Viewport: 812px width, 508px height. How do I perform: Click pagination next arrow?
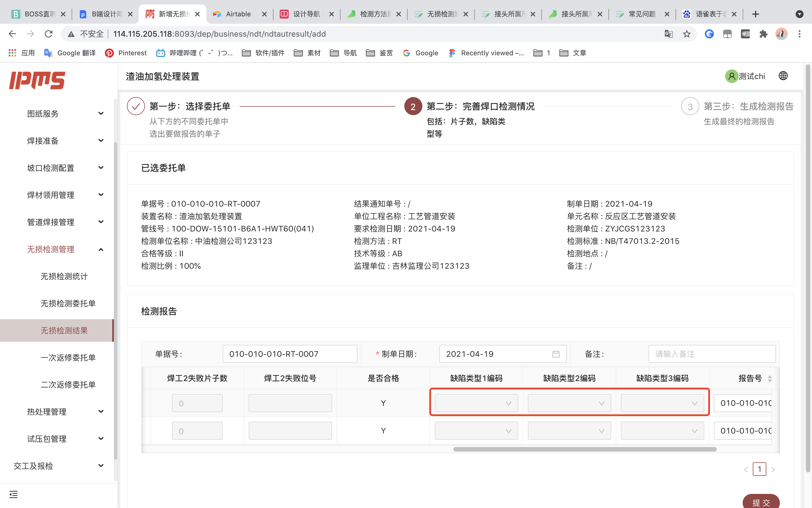tap(773, 469)
